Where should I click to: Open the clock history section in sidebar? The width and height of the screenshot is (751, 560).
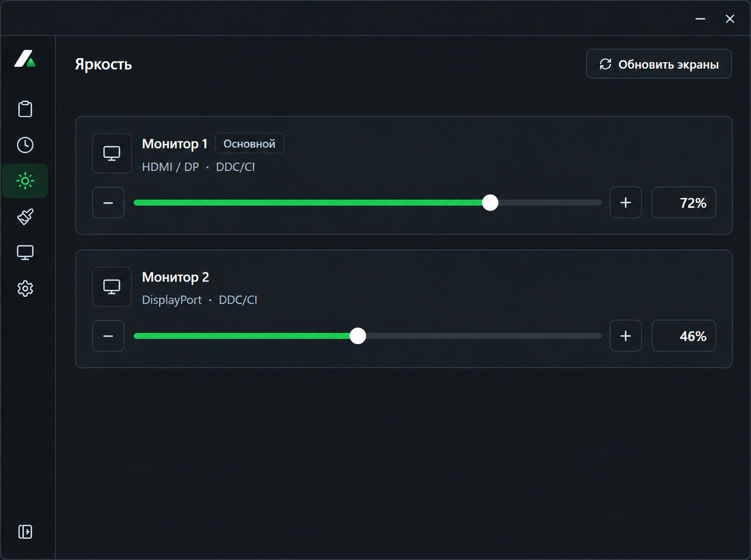pyautogui.click(x=25, y=145)
